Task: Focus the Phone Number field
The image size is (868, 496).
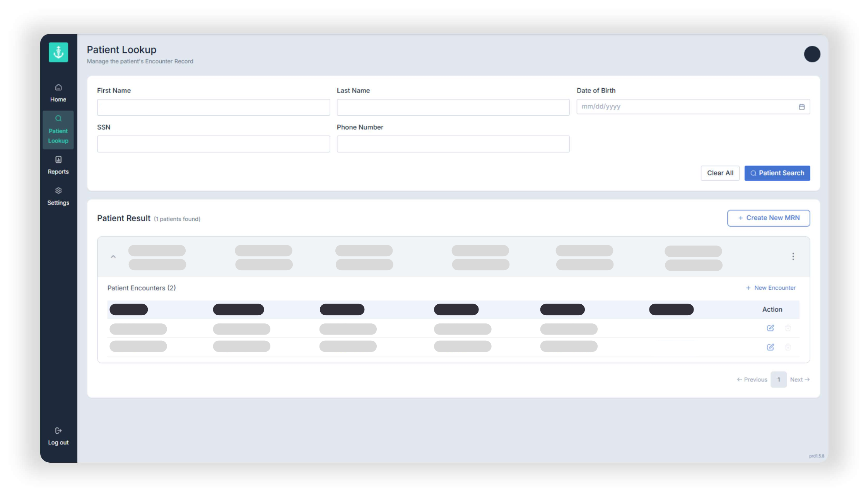Action: (453, 144)
